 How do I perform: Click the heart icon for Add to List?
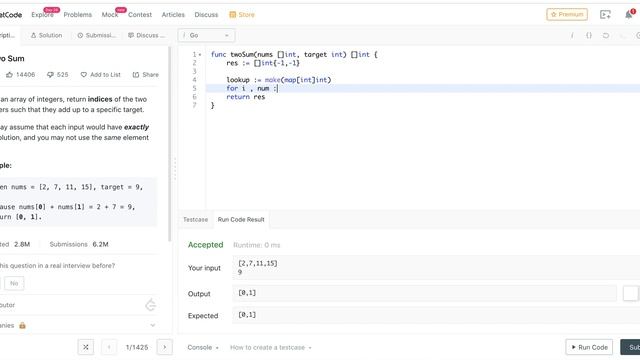84,75
